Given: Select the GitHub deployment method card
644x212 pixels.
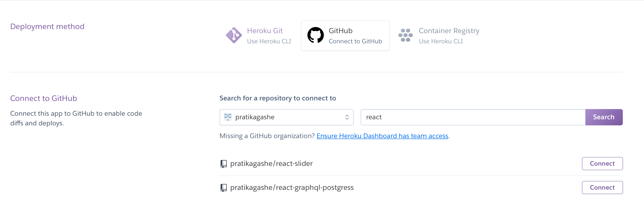Looking at the screenshot, I should click(x=345, y=35).
